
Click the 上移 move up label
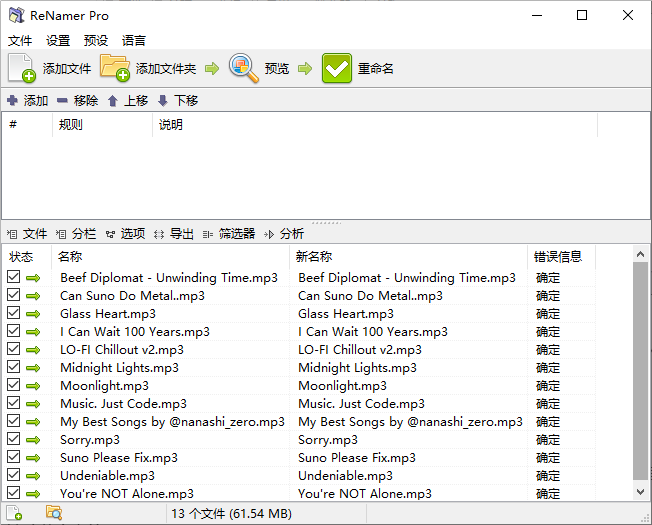tap(136, 101)
